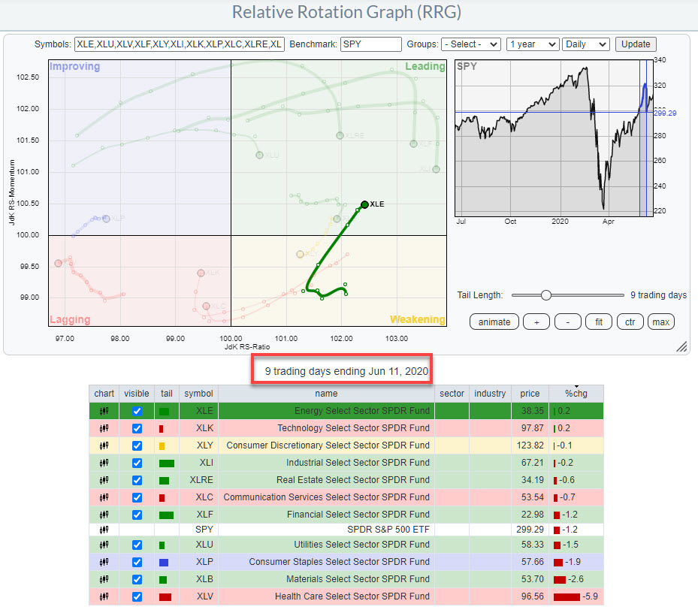Viewport: 698px width, 616px height.
Task: Uncheck visibility for XLC
Action: click(x=137, y=497)
